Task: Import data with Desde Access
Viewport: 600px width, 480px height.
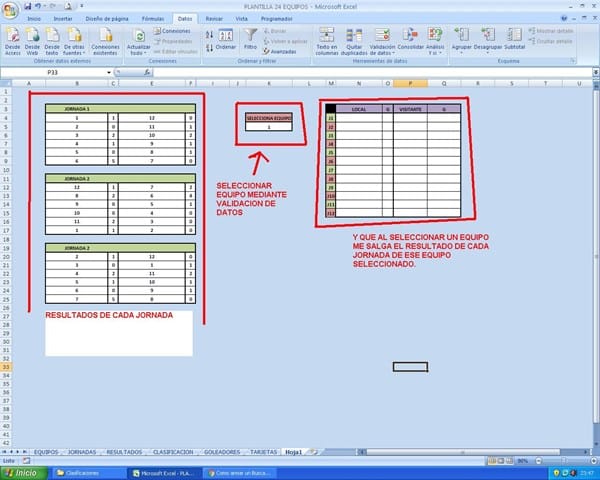Action: tap(13, 41)
